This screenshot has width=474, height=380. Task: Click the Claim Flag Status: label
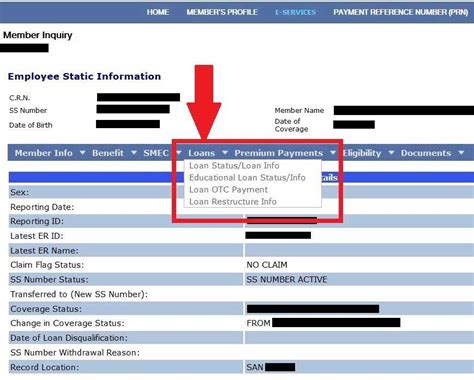47,265
